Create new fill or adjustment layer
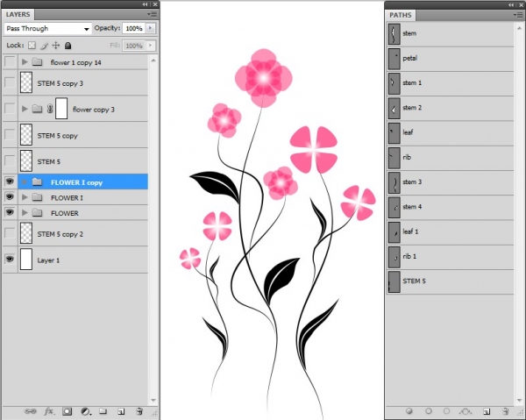 86,411
